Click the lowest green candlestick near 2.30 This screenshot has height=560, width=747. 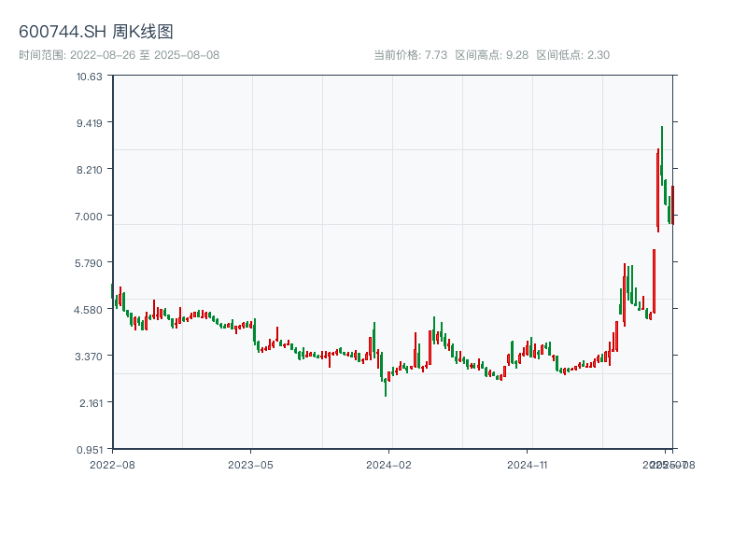386,386
